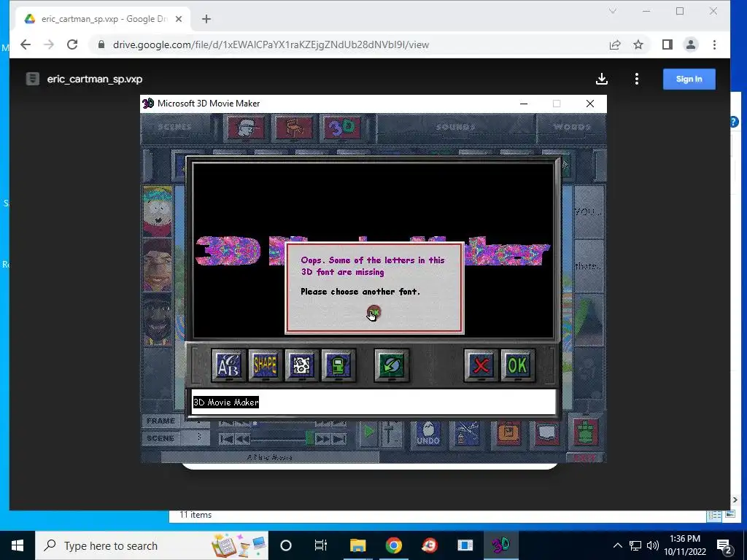The height and width of the screenshot is (560, 747).
Task: Reload the Drive page
Action: [72, 44]
